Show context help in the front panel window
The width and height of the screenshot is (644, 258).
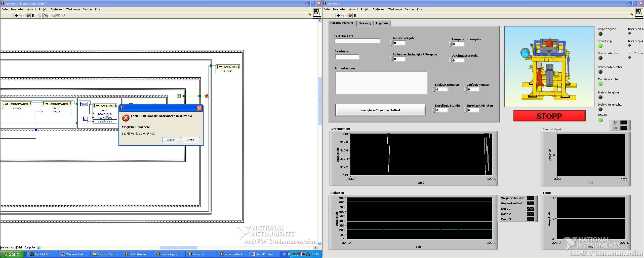631,16
